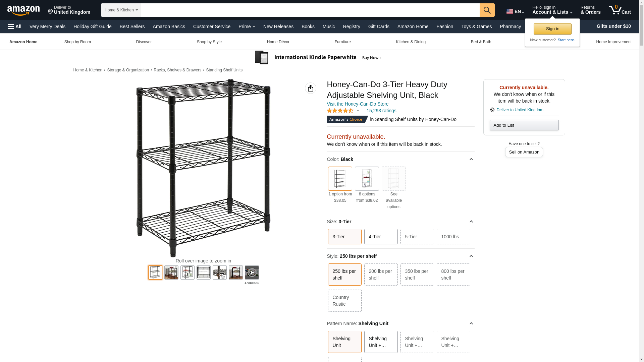Open the Home & Kitchen search category dropdown
The image size is (644, 362).
tap(121, 10)
